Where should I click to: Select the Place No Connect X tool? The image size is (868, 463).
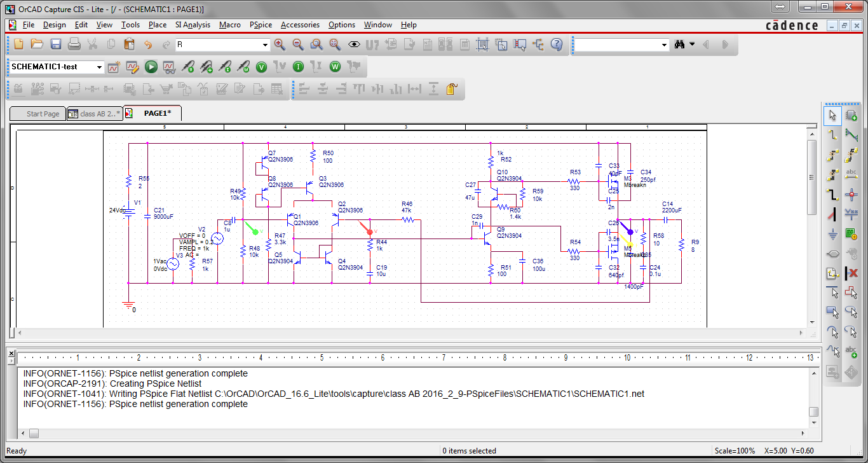(851, 273)
